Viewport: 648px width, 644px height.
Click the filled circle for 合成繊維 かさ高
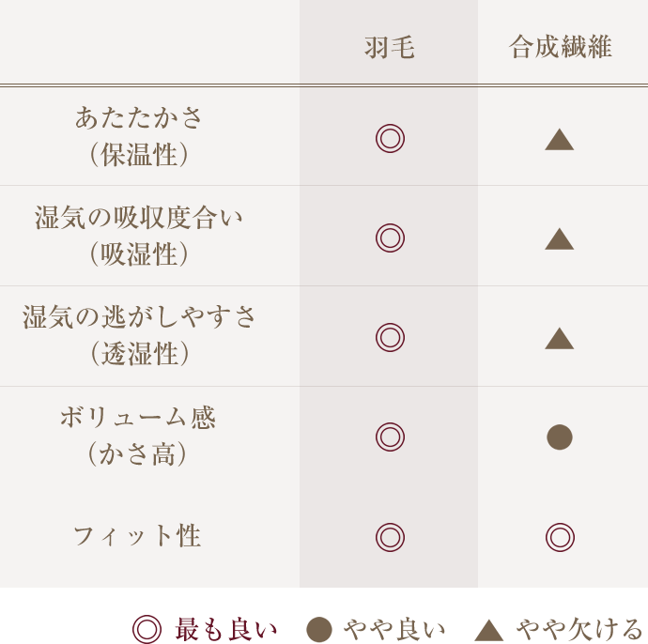(559, 437)
